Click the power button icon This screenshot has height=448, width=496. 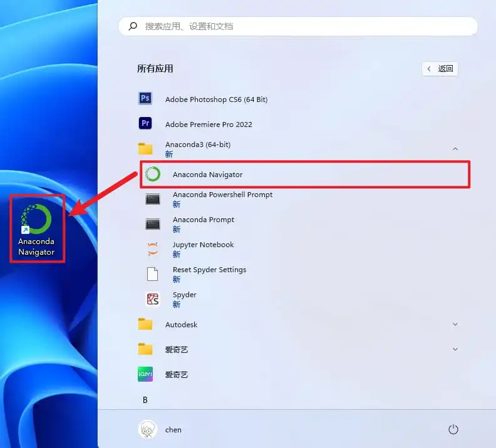pos(453,429)
